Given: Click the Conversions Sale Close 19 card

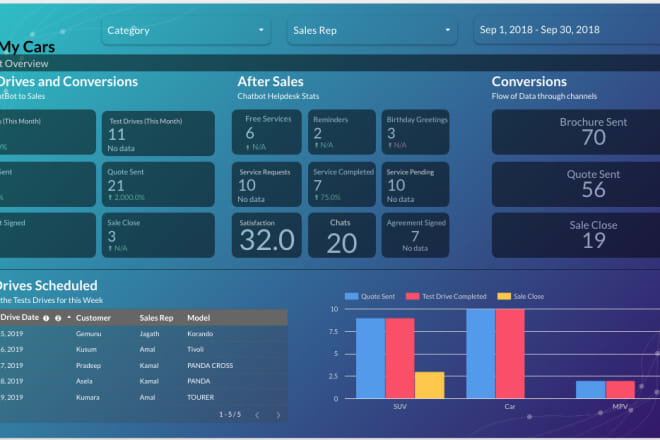Looking at the screenshot, I should [x=576, y=235].
